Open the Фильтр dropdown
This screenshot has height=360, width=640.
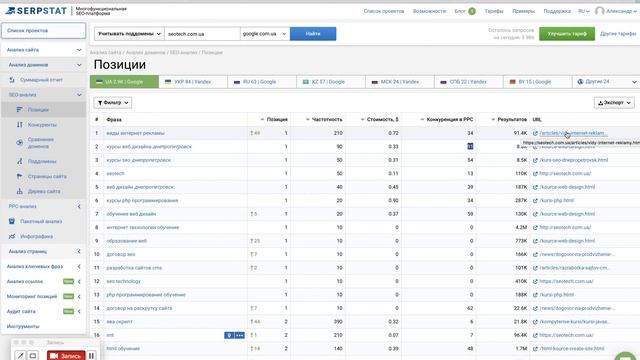pyautogui.click(x=113, y=102)
